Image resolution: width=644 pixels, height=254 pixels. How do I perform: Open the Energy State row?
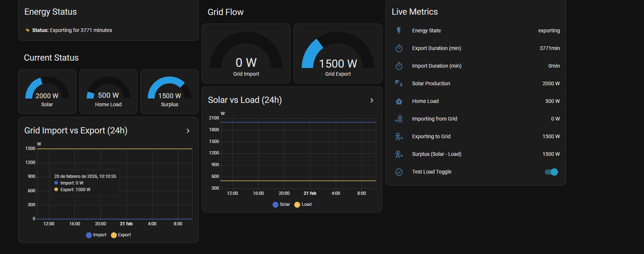(x=476, y=31)
